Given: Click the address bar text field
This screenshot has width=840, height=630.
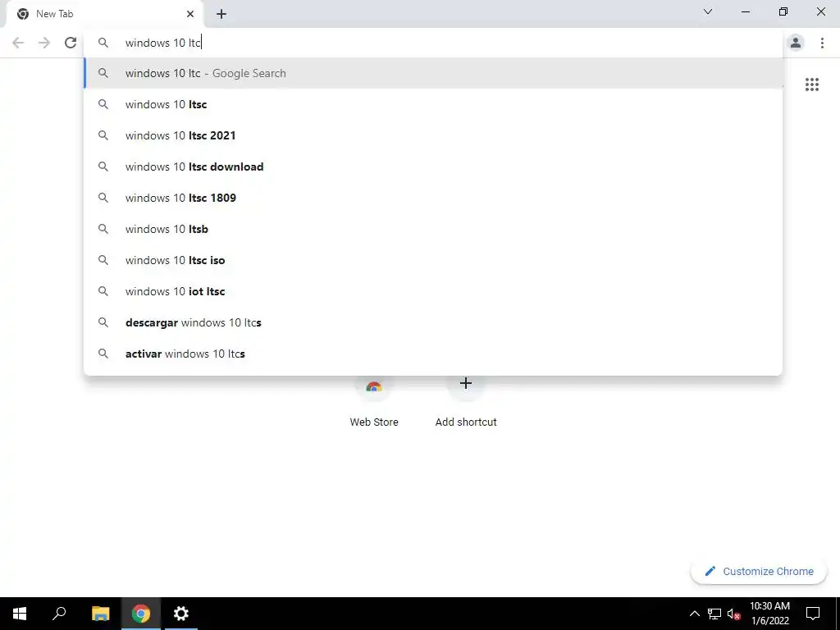Looking at the screenshot, I should pyautogui.click(x=433, y=43).
